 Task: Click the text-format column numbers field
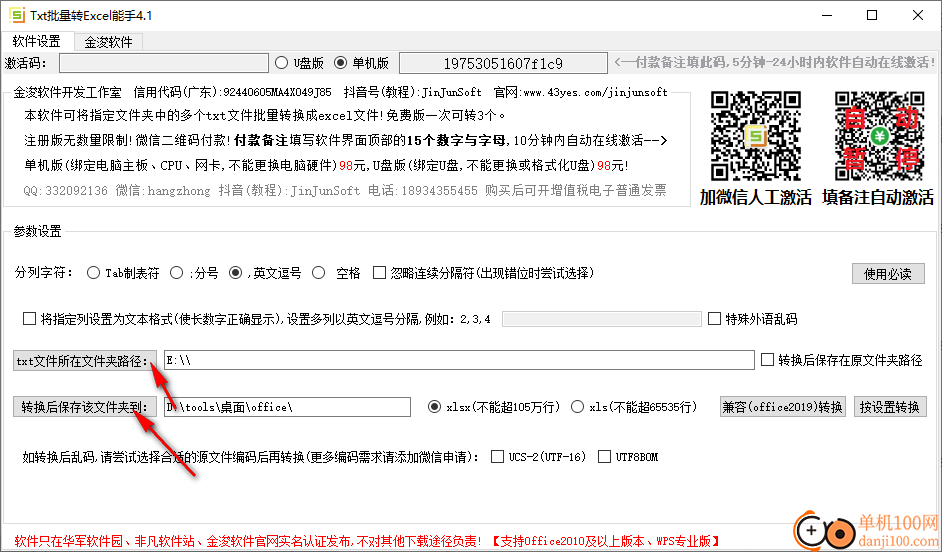click(x=601, y=319)
